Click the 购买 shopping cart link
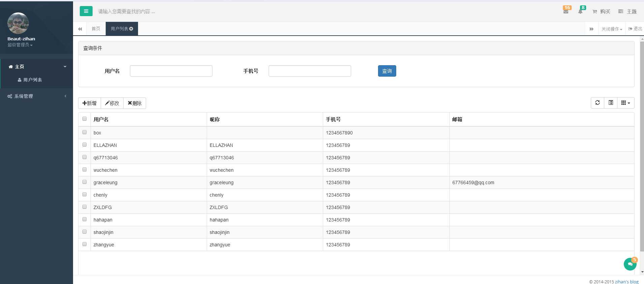 [601, 11]
